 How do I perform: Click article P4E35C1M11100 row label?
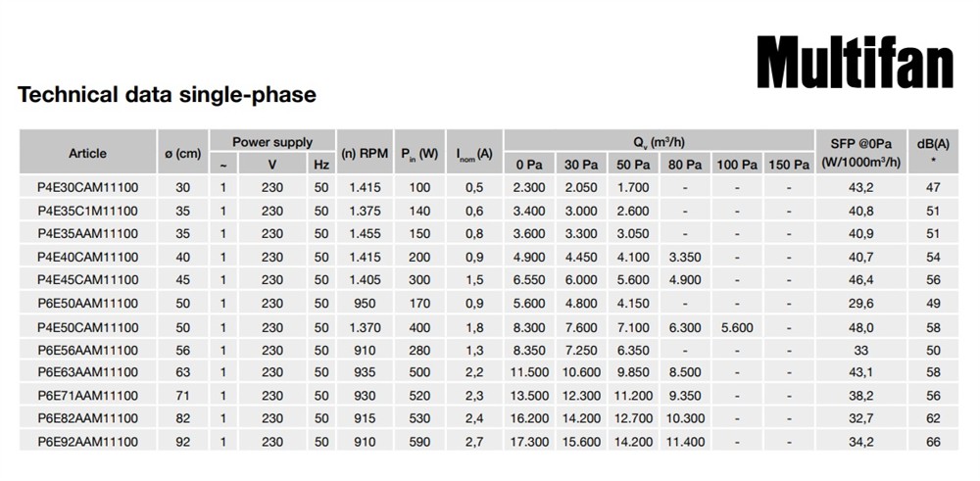click(87, 211)
